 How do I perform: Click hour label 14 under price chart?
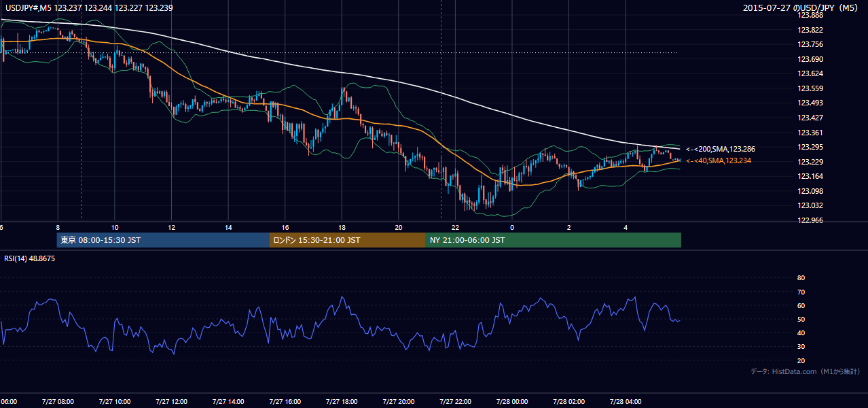tap(229, 228)
